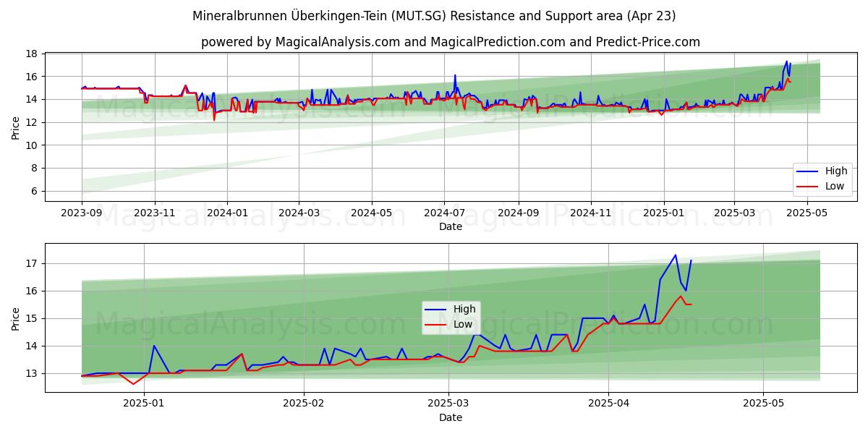Click the 'powered by MagicalAnalysis.com' subtitle

451,42
